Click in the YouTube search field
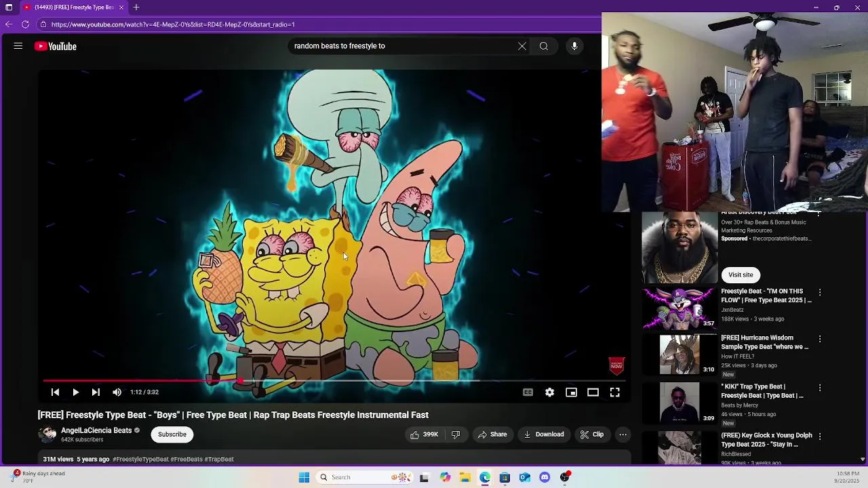The height and width of the screenshot is (488, 868). click(403, 46)
